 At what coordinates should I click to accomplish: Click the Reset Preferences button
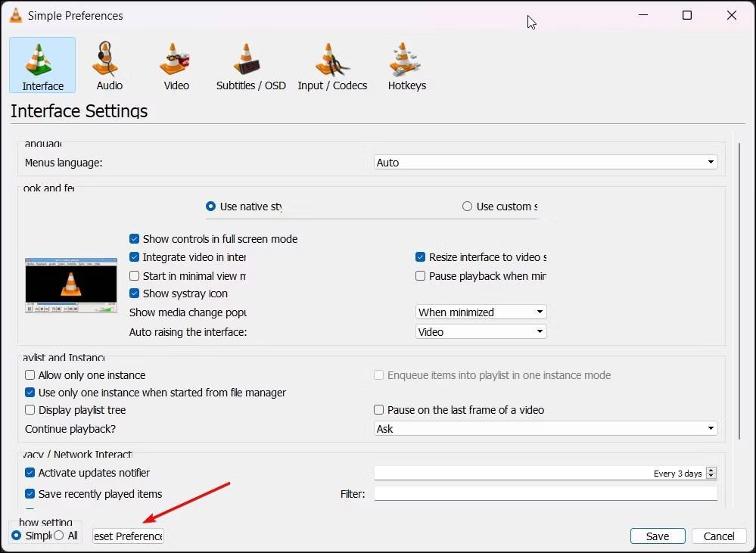click(127, 536)
